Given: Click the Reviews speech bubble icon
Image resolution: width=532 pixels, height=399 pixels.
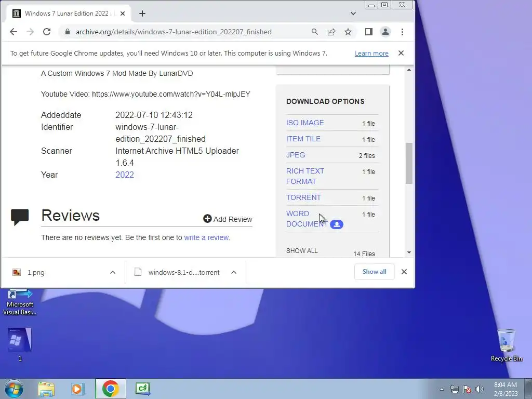Looking at the screenshot, I should coord(20,217).
